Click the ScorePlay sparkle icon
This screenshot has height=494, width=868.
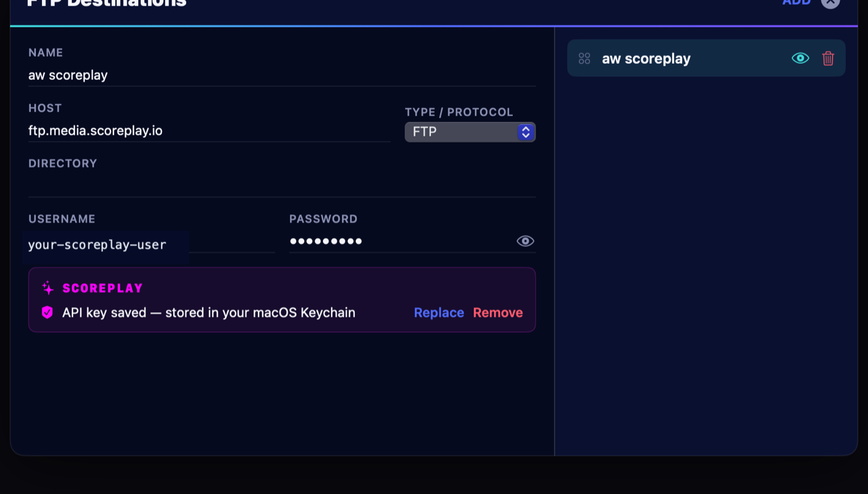[48, 288]
